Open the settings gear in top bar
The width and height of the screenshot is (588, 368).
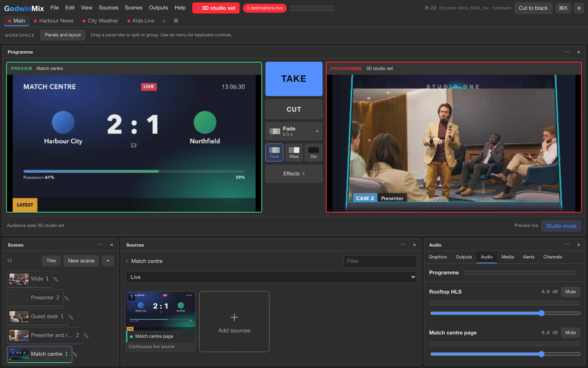pyautogui.click(x=579, y=8)
